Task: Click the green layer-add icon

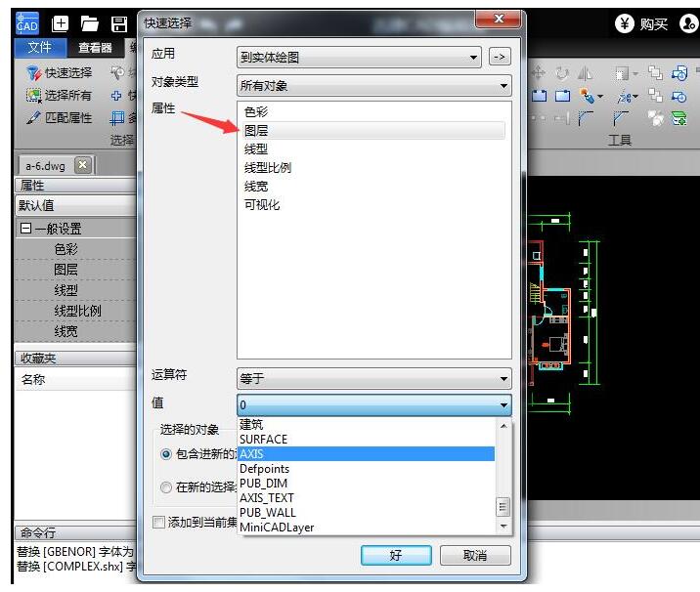Action: pos(679,118)
